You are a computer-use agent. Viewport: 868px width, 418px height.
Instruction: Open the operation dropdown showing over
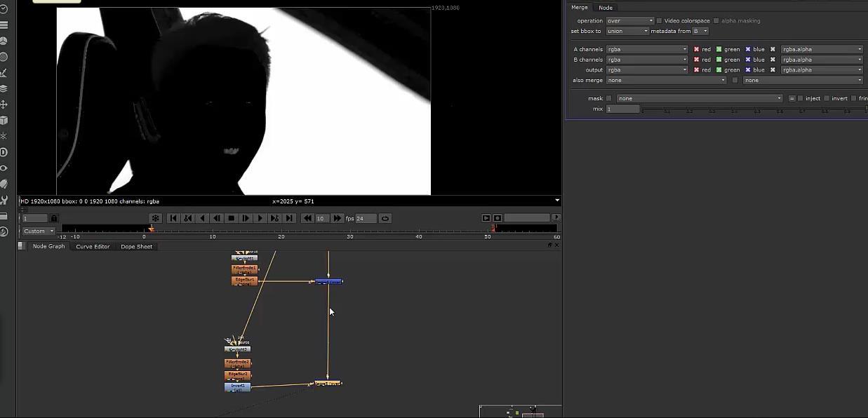pyautogui.click(x=629, y=20)
